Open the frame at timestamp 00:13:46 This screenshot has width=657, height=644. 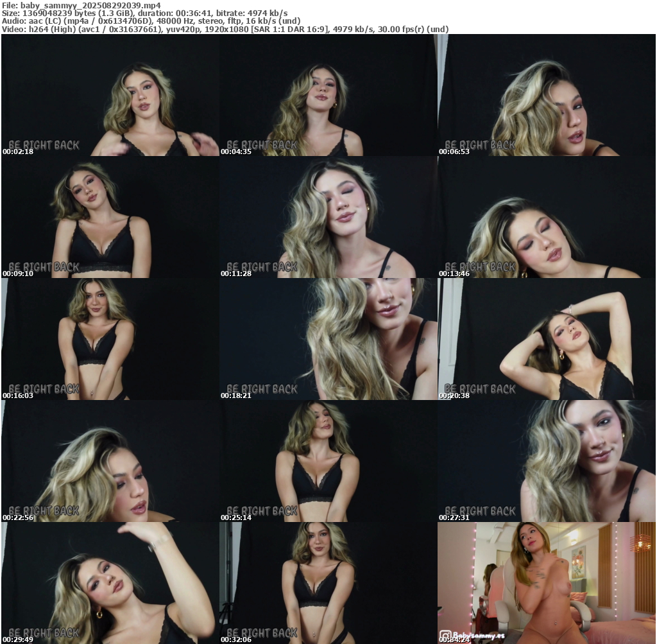[547, 217]
